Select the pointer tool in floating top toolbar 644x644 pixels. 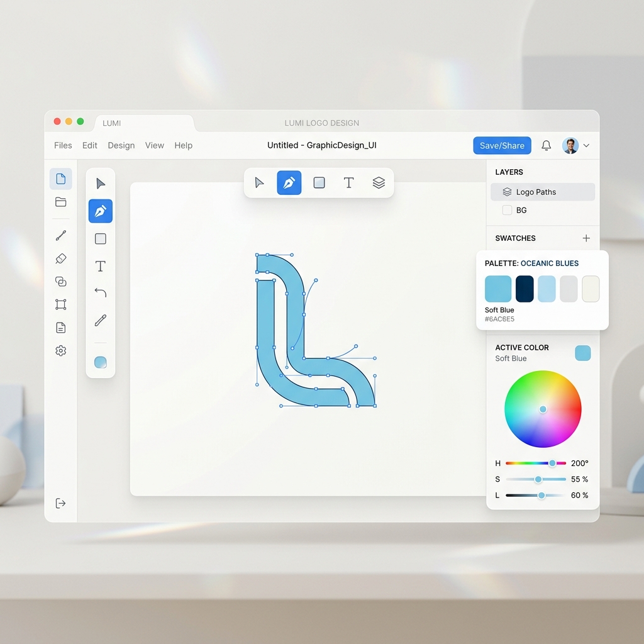tap(259, 183)
